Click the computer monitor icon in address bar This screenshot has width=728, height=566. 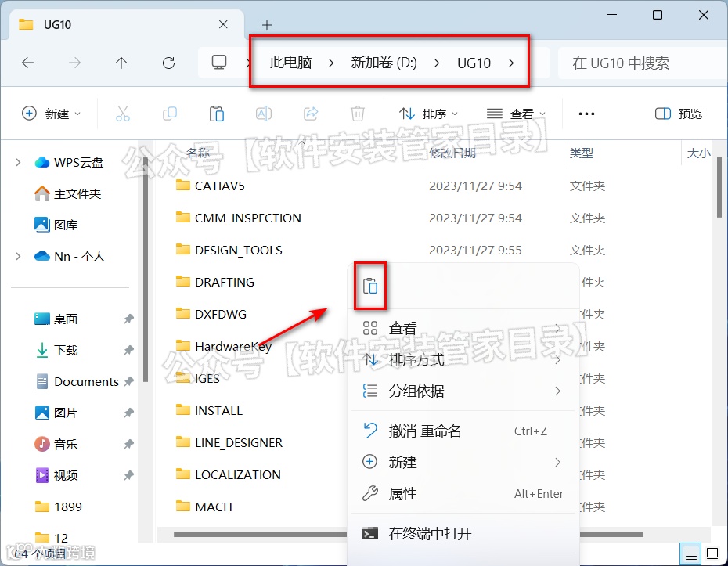pyautogui.click(x=219, y=62)
